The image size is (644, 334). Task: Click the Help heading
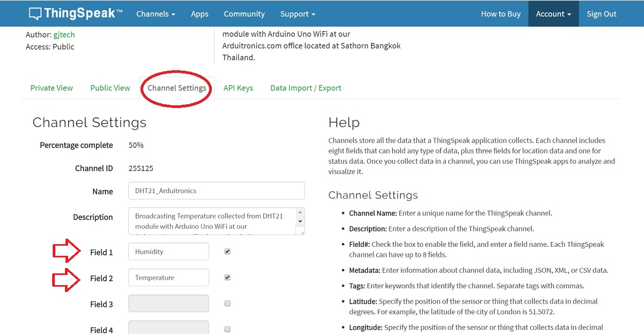tap(344, 122)
